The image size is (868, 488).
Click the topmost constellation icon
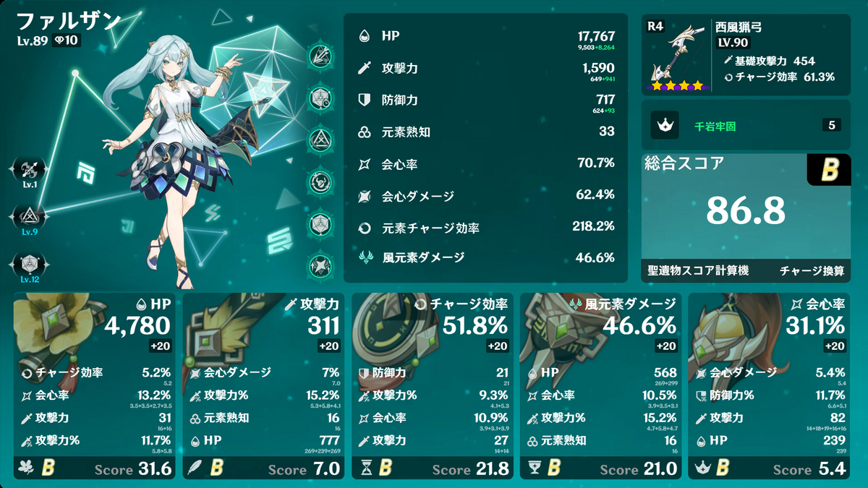pos(320,55)
